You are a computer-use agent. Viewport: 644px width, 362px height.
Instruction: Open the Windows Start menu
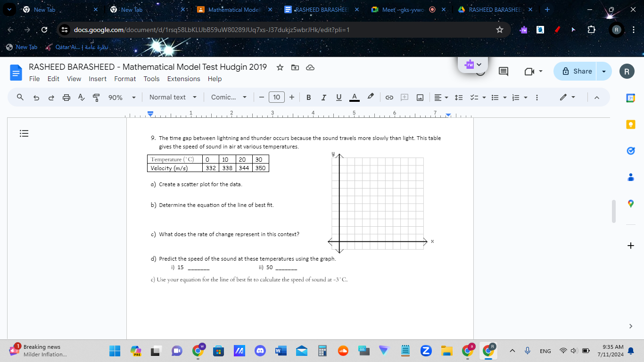(115, 351)
